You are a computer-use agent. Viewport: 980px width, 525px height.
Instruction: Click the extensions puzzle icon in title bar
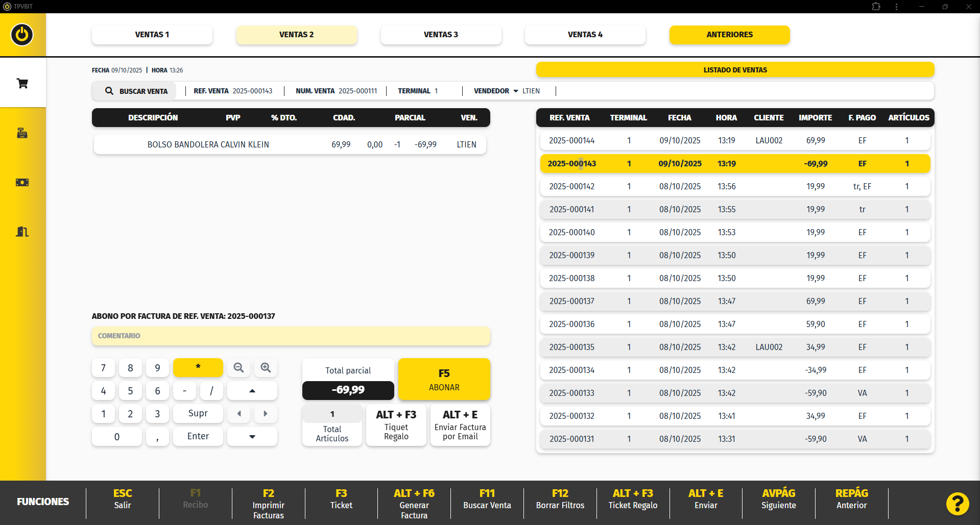876,7
